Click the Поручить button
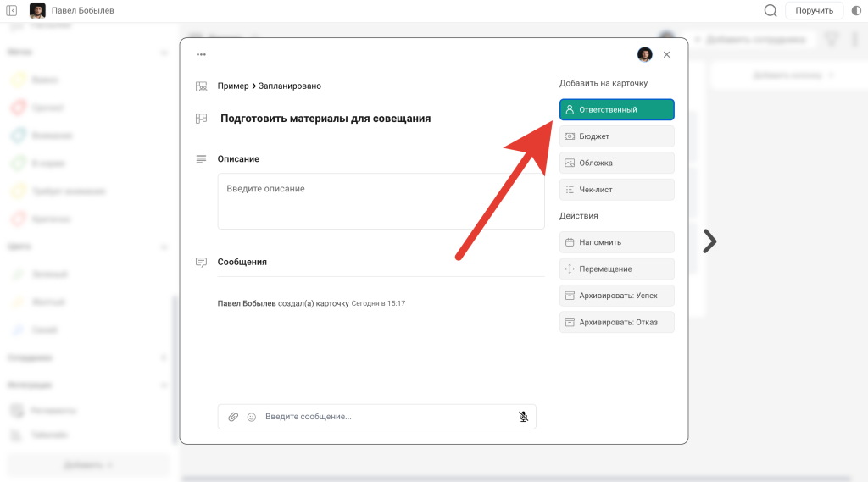 [x=814, y=10]
